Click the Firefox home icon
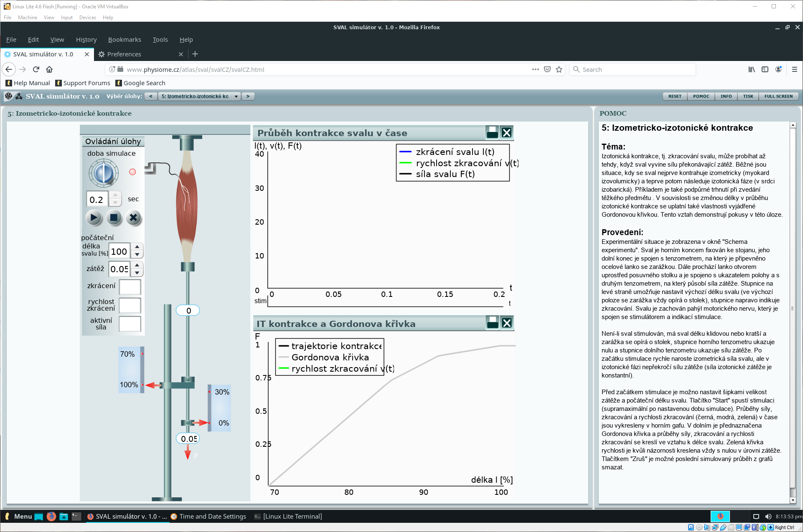 tap(49, 69)
